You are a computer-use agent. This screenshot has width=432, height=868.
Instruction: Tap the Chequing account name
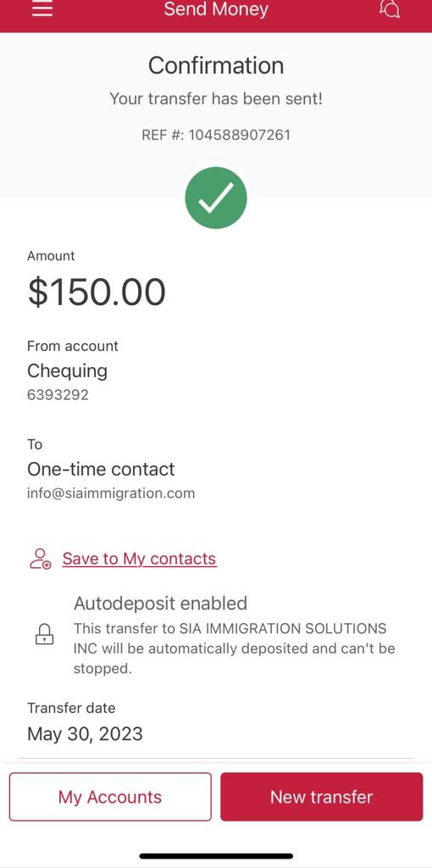pos(68,370)
